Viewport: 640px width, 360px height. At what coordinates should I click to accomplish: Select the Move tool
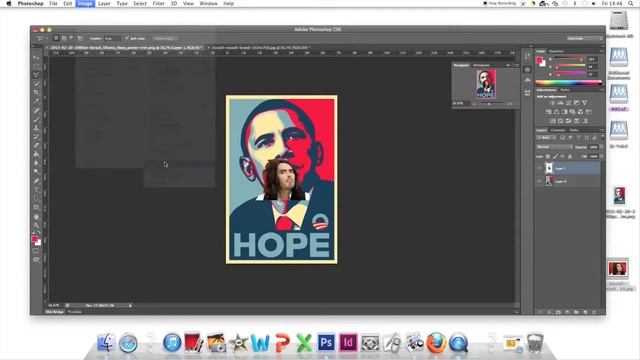tap(36, 58)
